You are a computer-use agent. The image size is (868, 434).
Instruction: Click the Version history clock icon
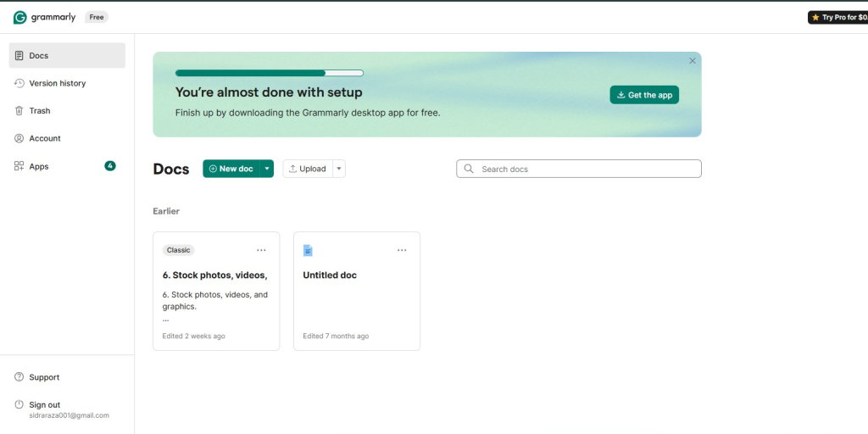19,83
